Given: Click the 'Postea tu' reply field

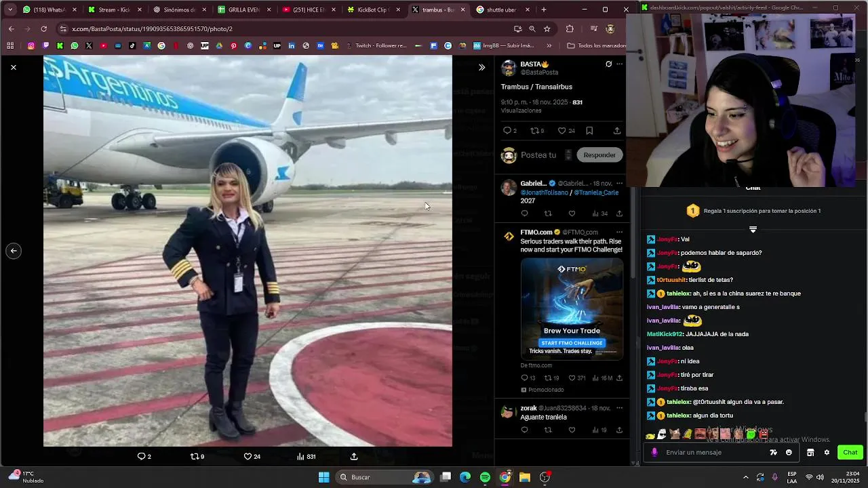Looking at the screenshot, I should pyautogui.click(x=538, y=155).
